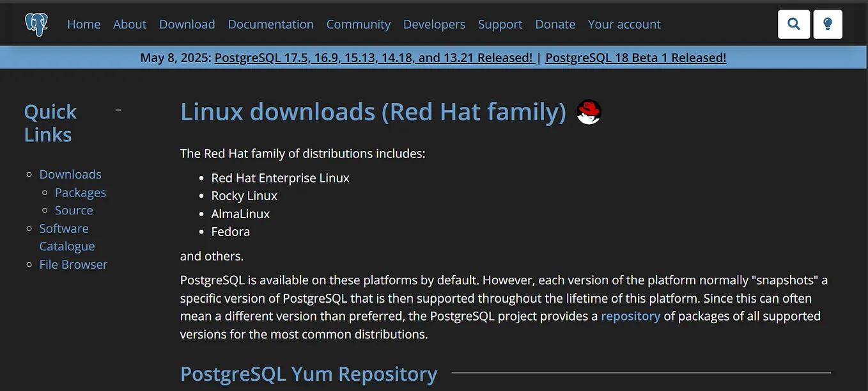Collapse the Quick Links section
Image resolution: width=868 pixels, height=391 pixels.
coord(118,109)
